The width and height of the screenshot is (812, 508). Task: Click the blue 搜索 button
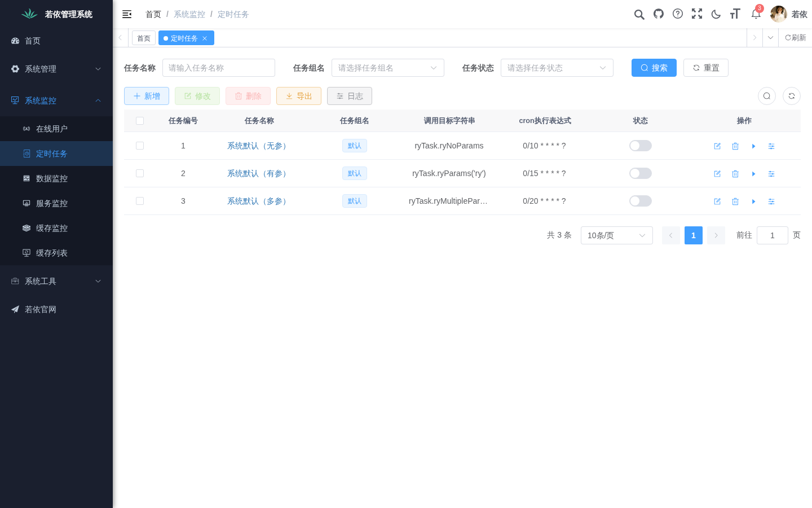654,68
